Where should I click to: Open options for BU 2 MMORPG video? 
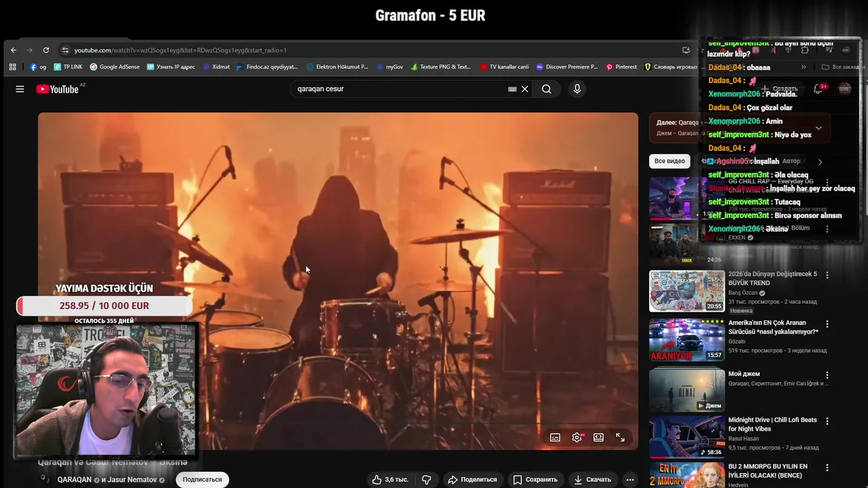pos(827,468)
